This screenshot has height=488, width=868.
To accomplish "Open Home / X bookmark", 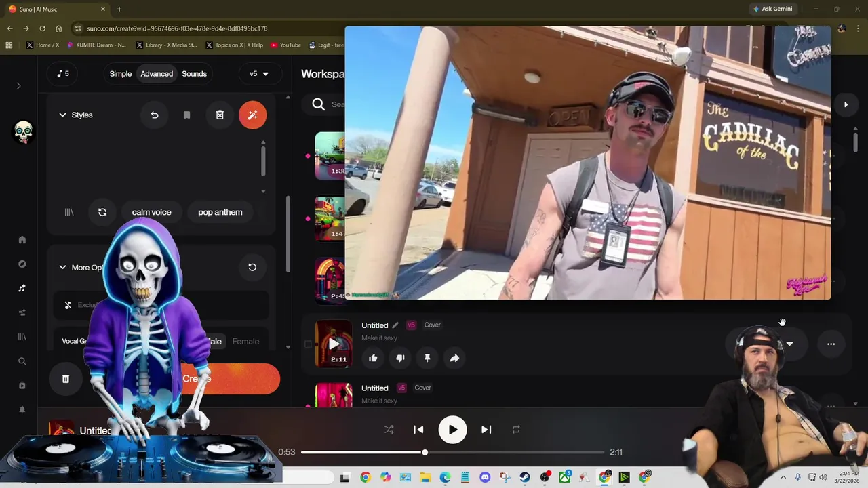I will [43, 45].
